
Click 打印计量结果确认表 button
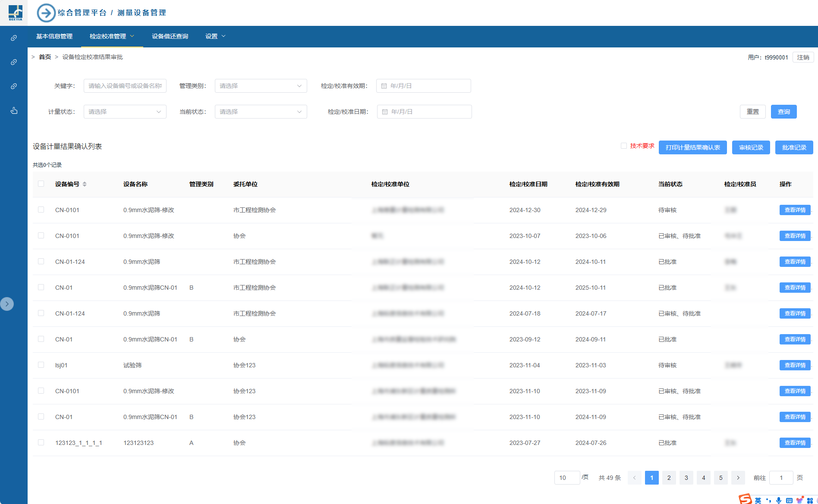click(692, 147)
